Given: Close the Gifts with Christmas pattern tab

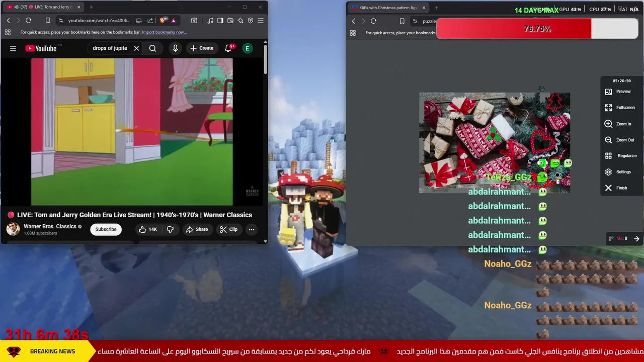Looking at the screenshot, I should point(424,8).
